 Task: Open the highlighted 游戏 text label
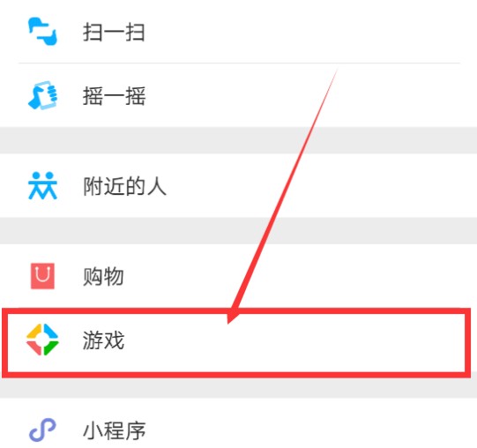pyautogui.click(x=103, y=340)
